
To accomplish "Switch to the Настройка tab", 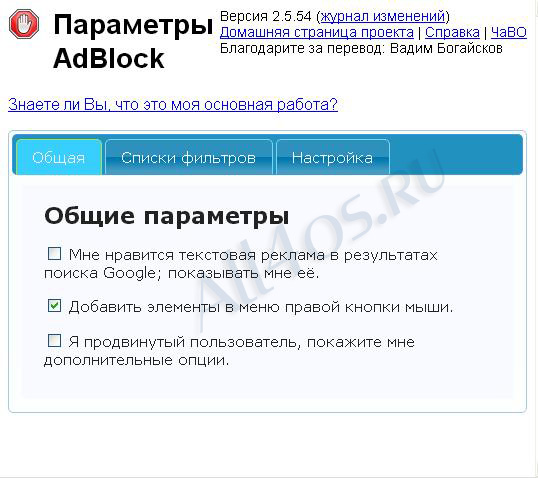I will [x=332, y=158].
